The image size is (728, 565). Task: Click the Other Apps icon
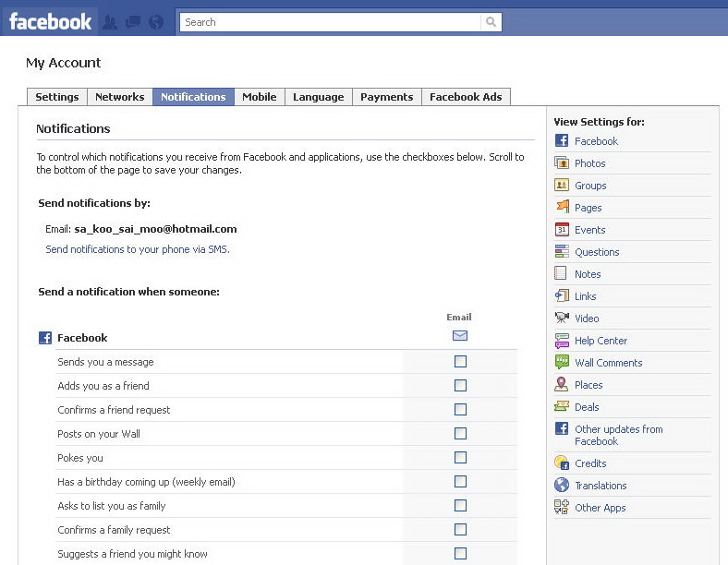(x=562, y=507)
